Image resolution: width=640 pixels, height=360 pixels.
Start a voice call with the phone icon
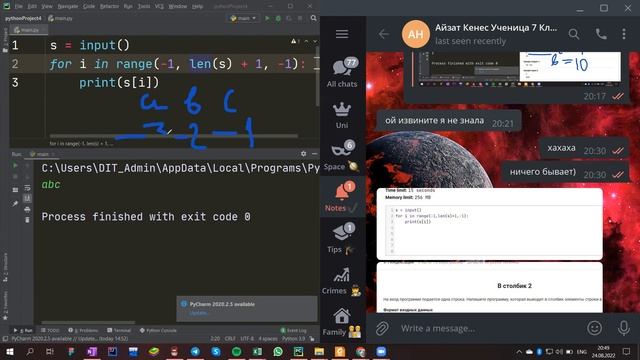click(601, 34)
